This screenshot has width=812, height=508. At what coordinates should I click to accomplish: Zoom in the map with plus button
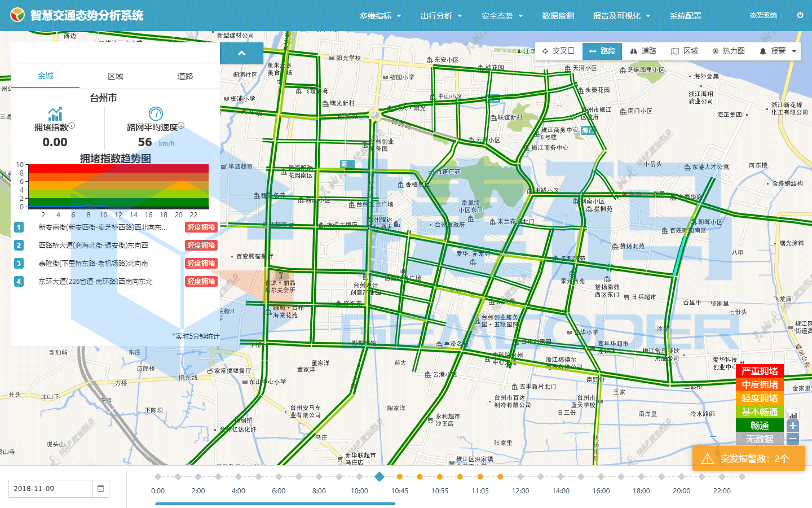[793, 426]
